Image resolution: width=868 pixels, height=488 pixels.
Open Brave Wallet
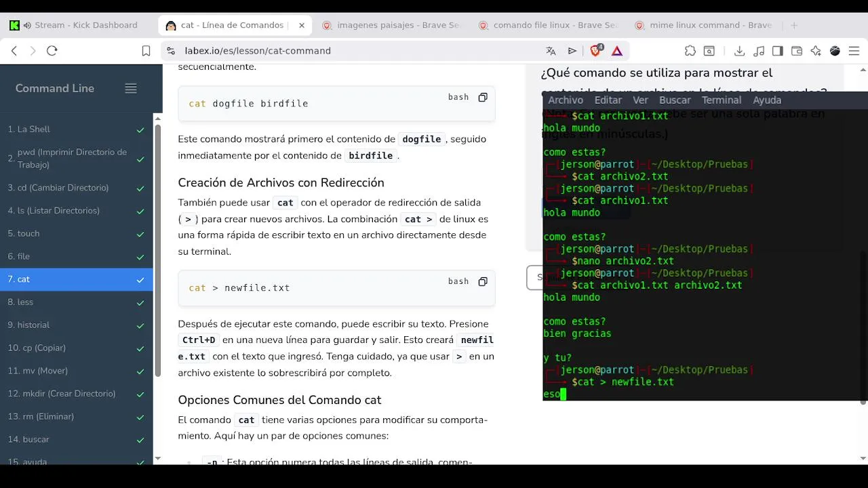point(797,51)
